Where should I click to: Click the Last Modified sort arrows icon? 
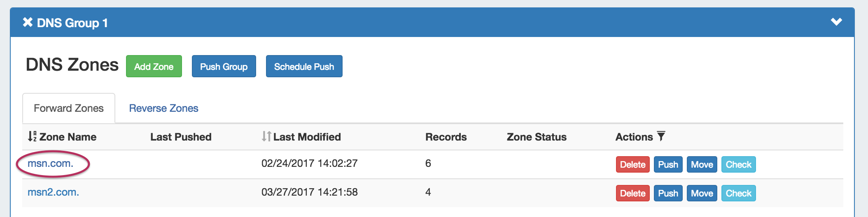point(266,136)
